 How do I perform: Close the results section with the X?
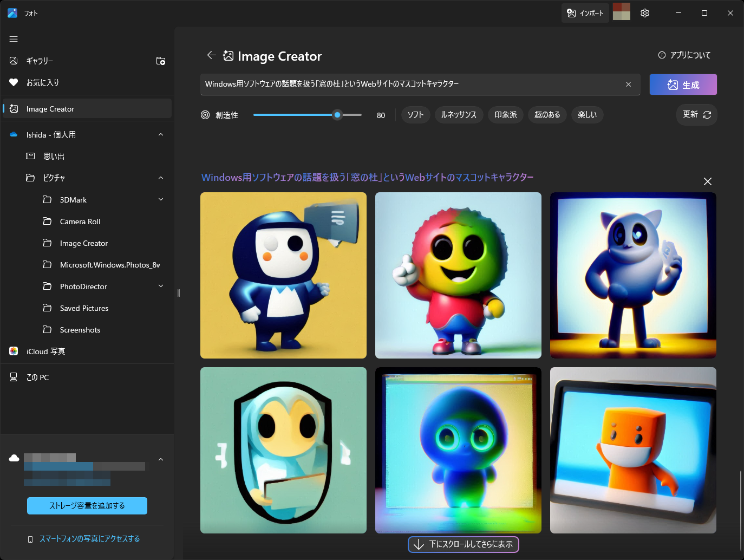coord(708,181)
